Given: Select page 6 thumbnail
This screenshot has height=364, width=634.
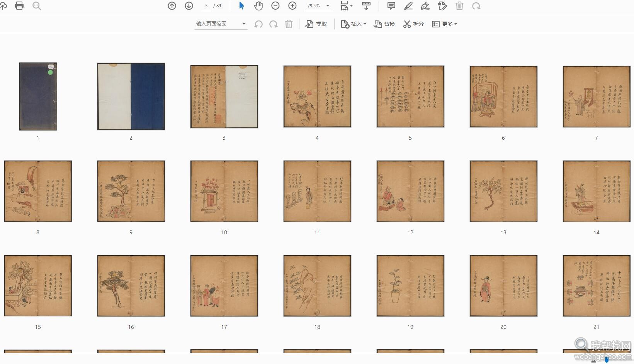Looking at the screenshot, I should tap(503, 97).
